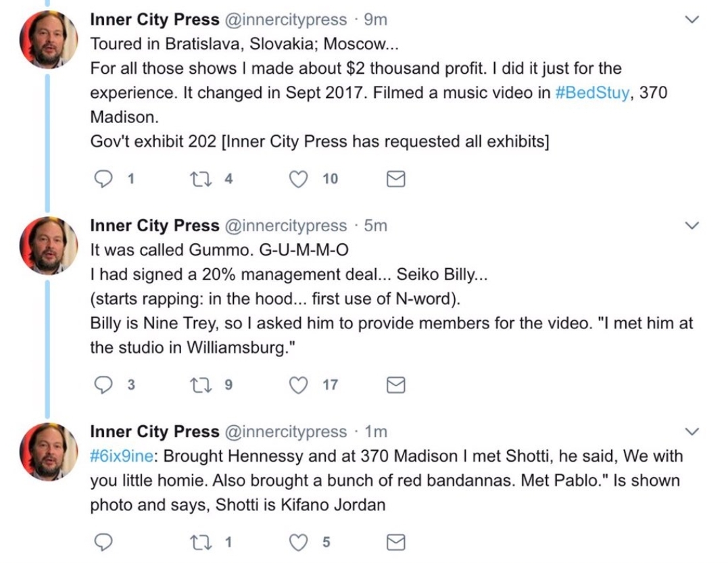The height and width of the screenshot is (563, 728).
Task: Like the tweet with 10 likes
Action: tap(297, 179)
